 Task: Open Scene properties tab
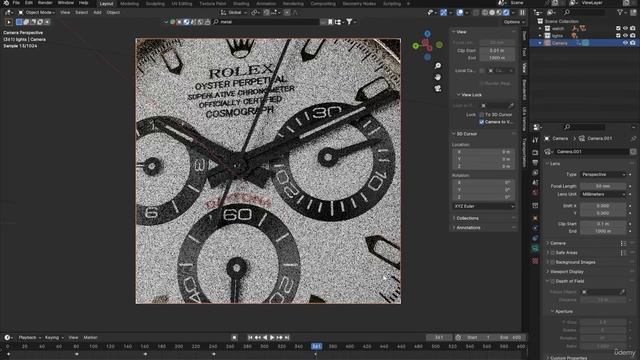(x=535, y=182)
